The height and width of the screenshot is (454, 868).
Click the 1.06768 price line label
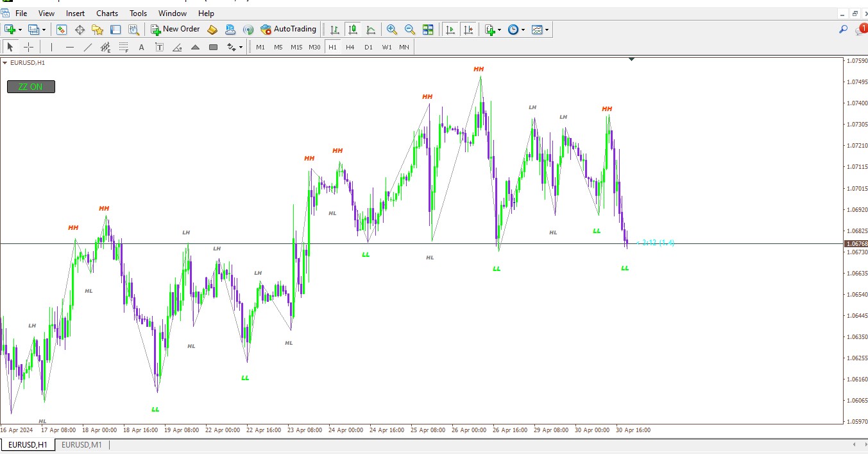(x=856, y=244)
